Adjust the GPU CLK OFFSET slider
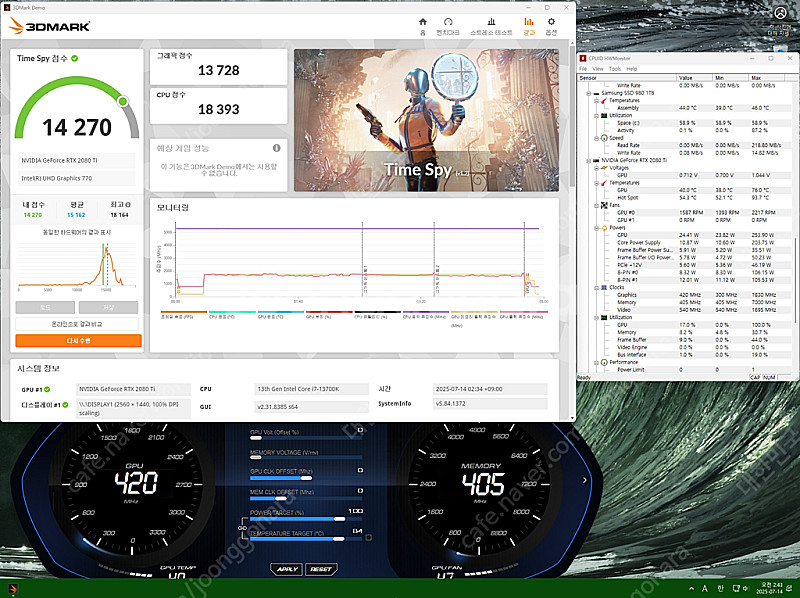800x598 pixels. 306,478
